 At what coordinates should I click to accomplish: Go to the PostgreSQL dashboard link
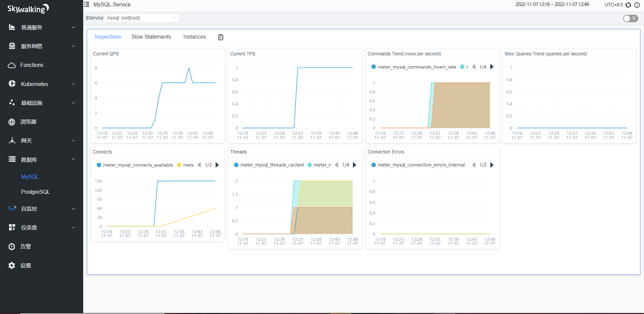(x=35, y=192)
